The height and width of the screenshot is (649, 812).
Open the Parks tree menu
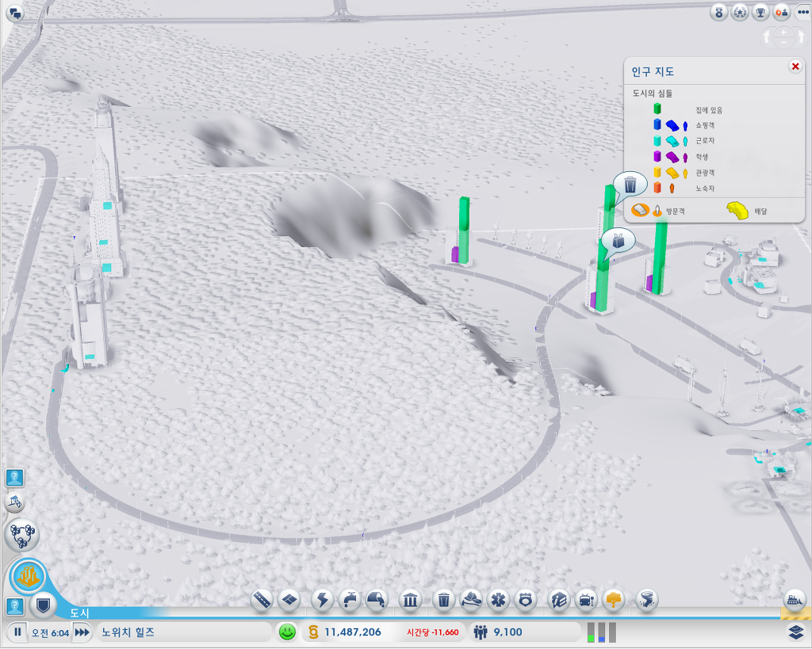[x=614, y=601]
